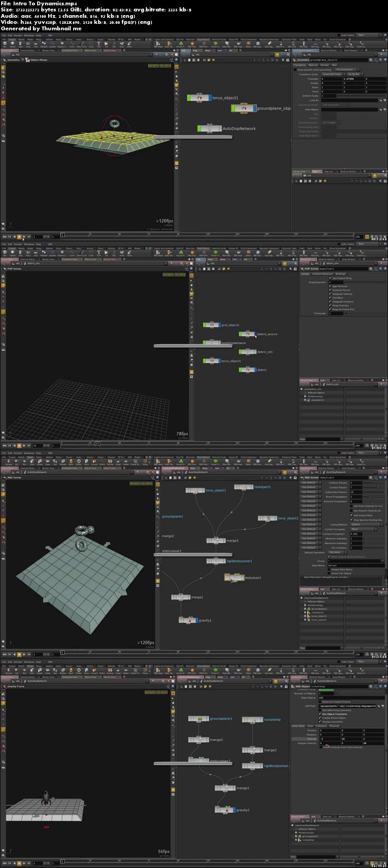The image size is (388, 868).
Task: Select the Boolean shelf tool in RBD Solver frame
Action: point(63,462)
